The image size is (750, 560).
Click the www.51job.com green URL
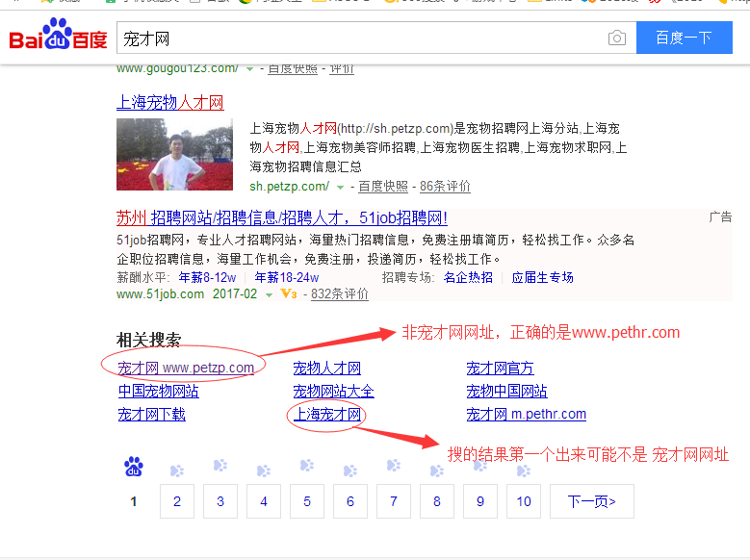tap(160, 293)
